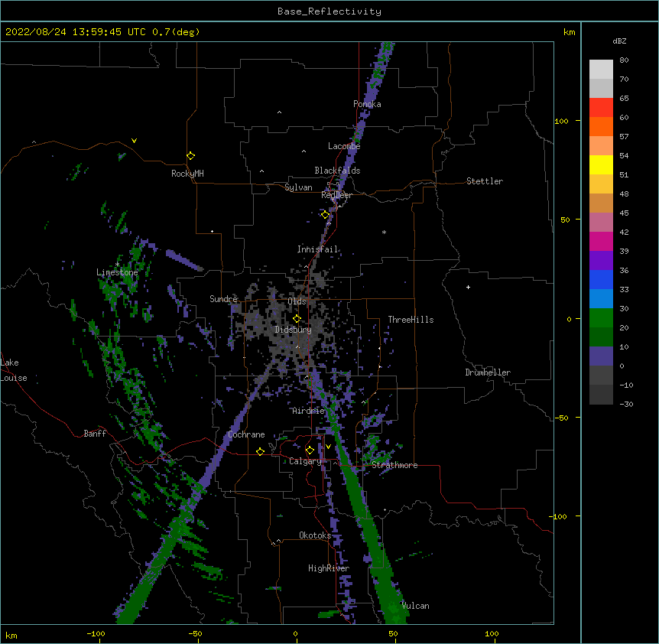Click the dBZ legend heading

pos(619,41)
